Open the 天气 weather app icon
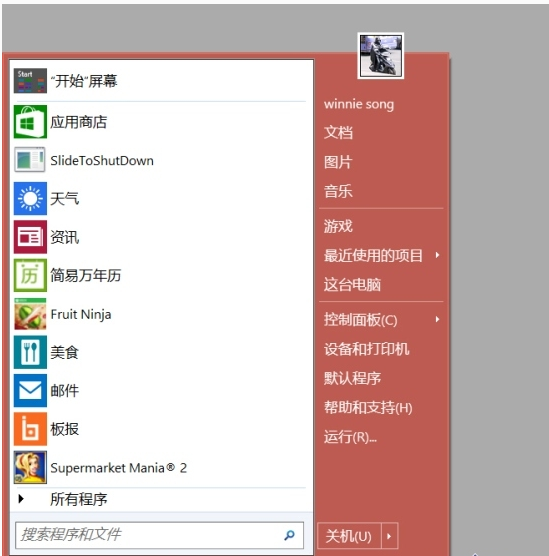Screen dimensions: 549x556 (x=30, y=198)
